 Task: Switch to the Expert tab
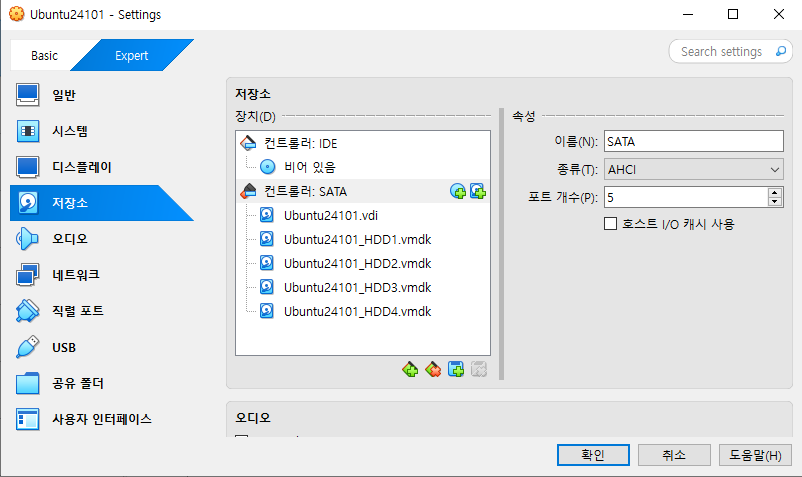(x=131, y=55)
